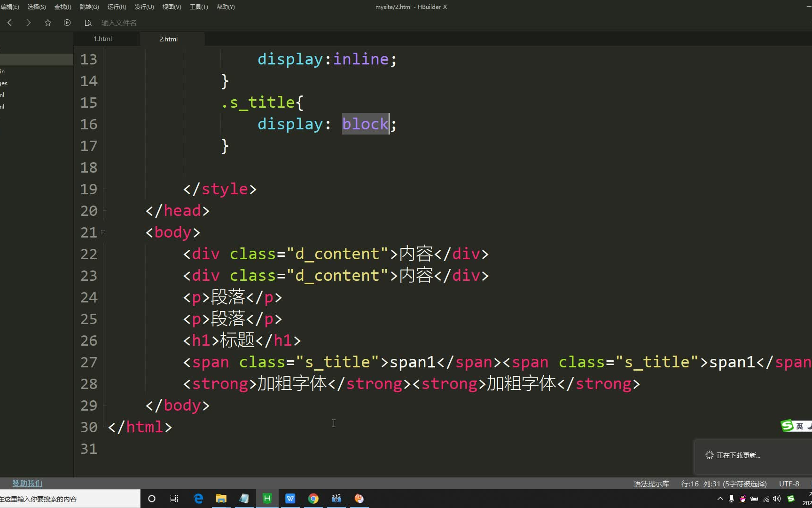Open the notepad app icon on taskbar
Viewport: 812px width, 508px height.
pyautogui.click(x=244, y=499)
